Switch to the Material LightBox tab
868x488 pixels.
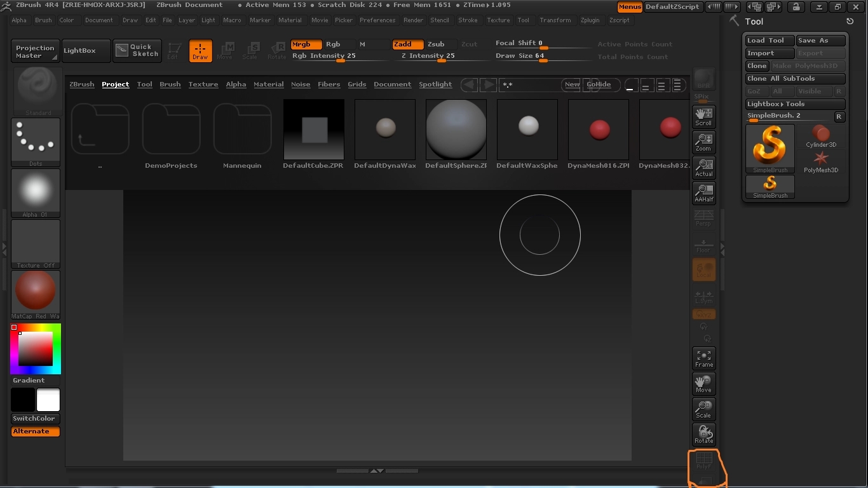269,85
